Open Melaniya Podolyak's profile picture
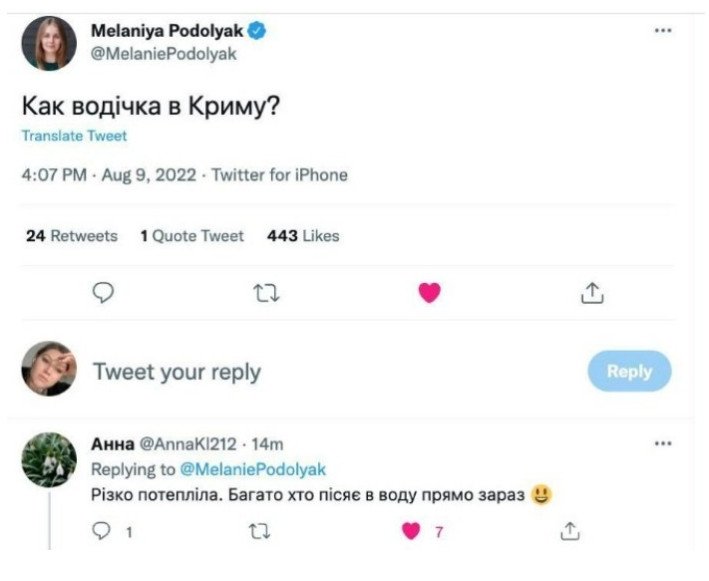 [49, 44]
